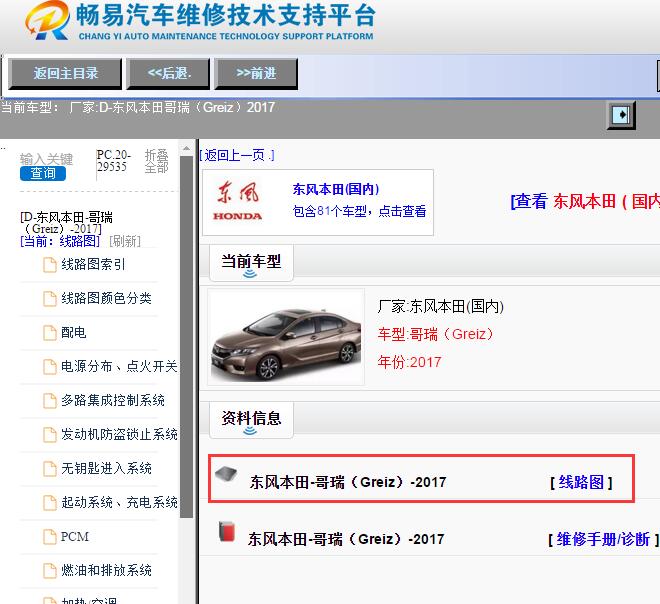Click the document icon beside 无钥匙进入系统
Viewport: 660px width, 604px height.
pyautogui.click(x=50, y=469)
